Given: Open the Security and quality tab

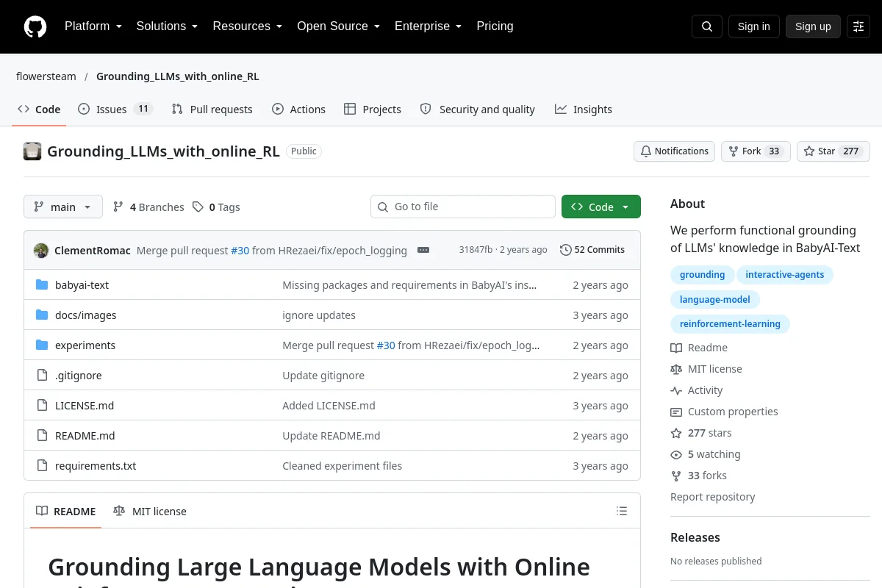Looking at the screenshot, I should click(x=478, y=110).
